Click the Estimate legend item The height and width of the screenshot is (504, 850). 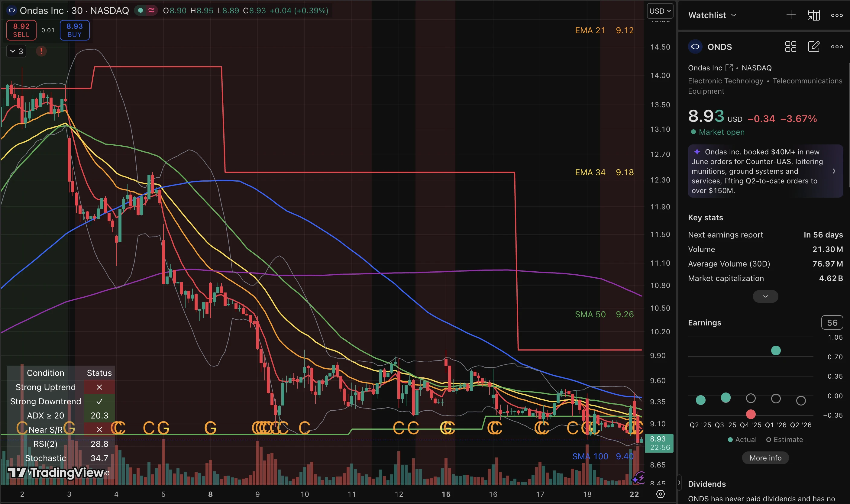click(784, 439)
